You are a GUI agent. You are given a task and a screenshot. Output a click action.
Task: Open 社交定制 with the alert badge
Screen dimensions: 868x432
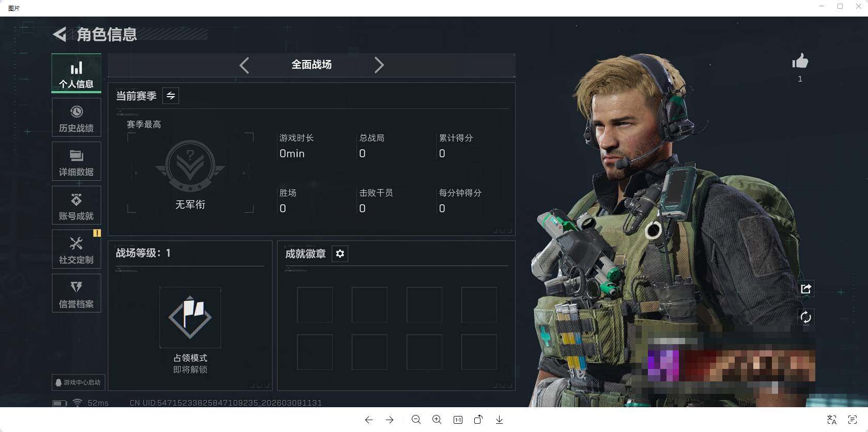[76, 249]
